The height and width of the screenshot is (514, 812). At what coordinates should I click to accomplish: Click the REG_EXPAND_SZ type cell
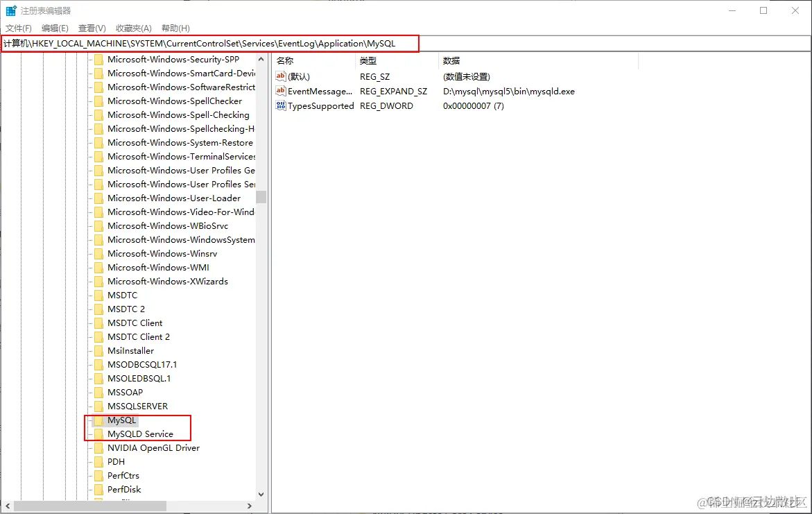(394, 91)
